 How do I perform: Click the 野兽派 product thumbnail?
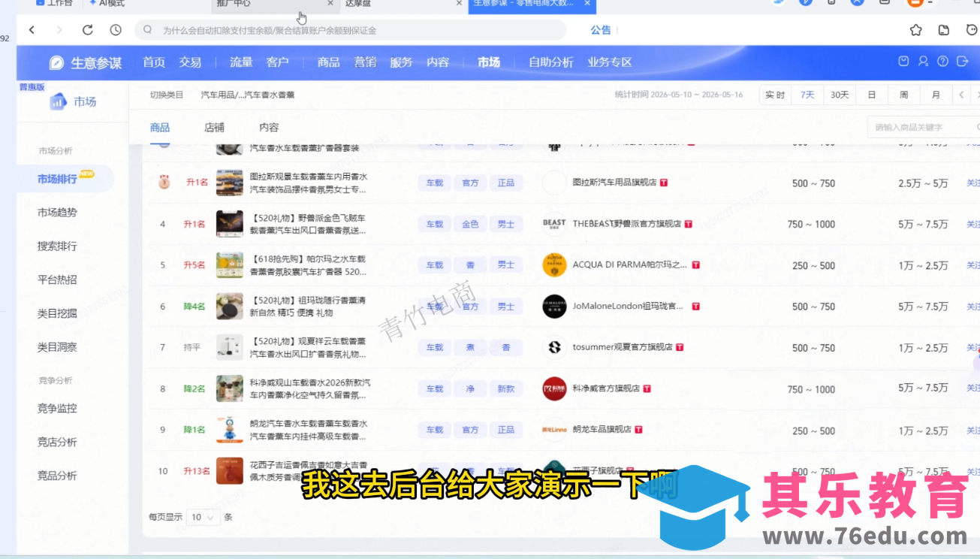(230, 224)
